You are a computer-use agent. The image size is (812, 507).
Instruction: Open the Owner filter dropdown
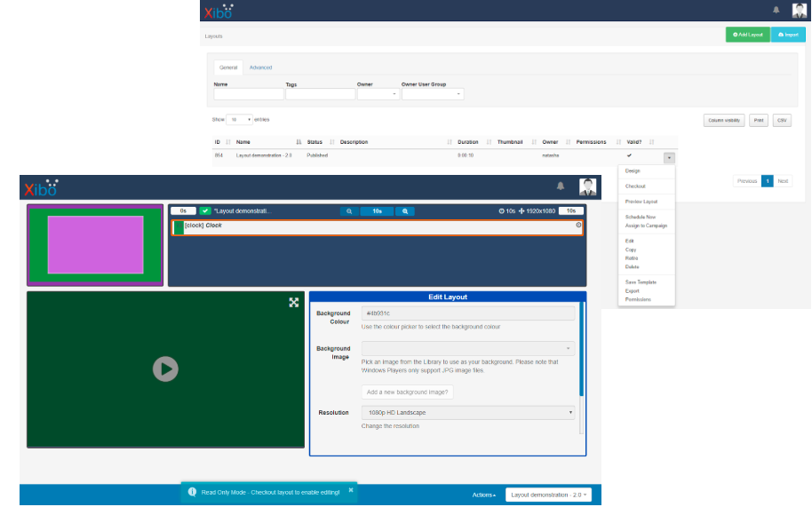pyautogui.click(x=378, y=94)
